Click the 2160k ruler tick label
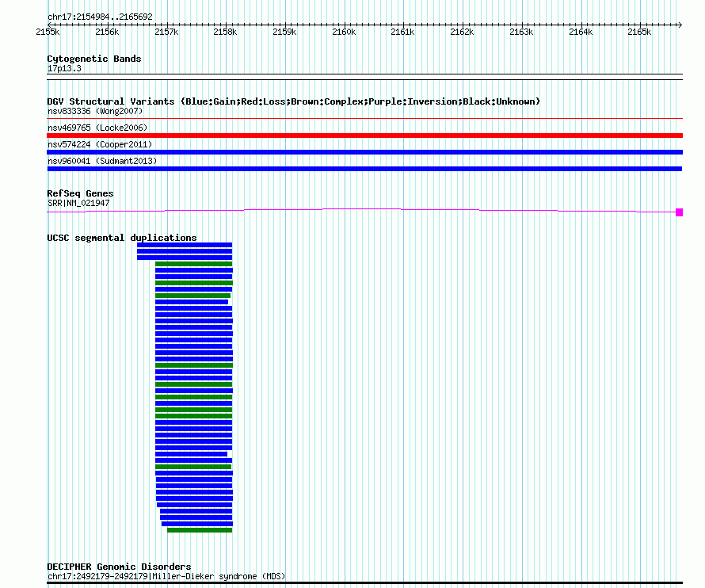 [x=344, y=32]
